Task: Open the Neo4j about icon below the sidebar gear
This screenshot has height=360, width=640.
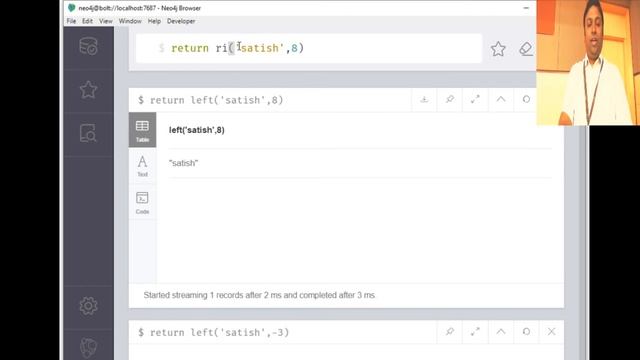Action: (88, 348)
